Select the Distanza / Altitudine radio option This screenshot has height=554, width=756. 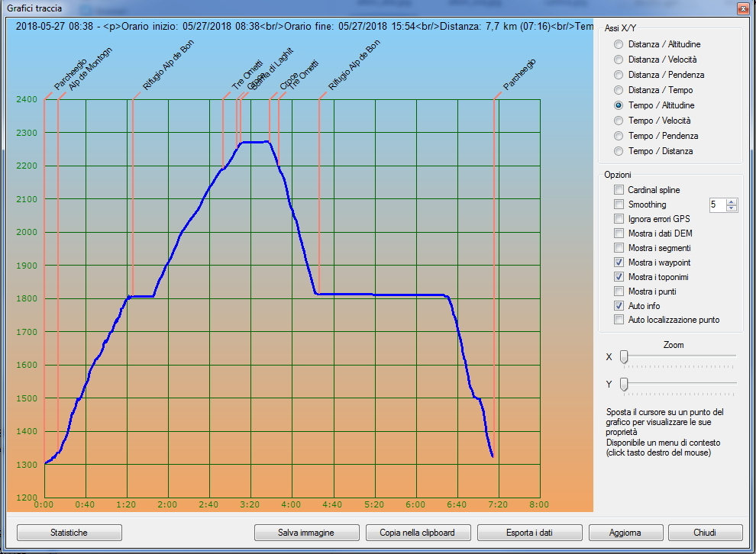pyautogui.click(x=619, y=44)
